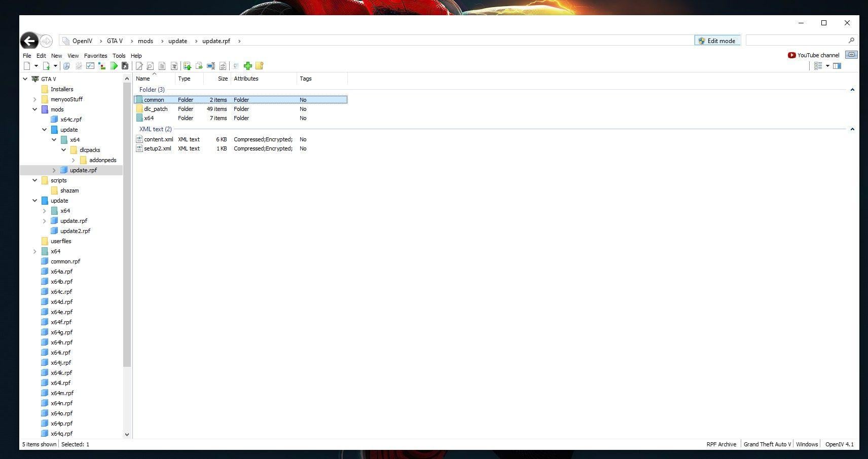
Task: Toggle Edit mode on
Action: [717, 41]
